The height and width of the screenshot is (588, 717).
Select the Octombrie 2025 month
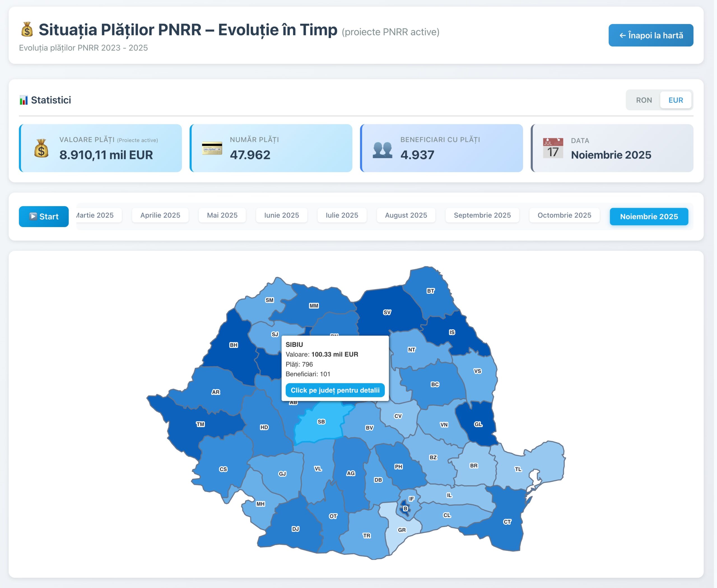(564, 215)
